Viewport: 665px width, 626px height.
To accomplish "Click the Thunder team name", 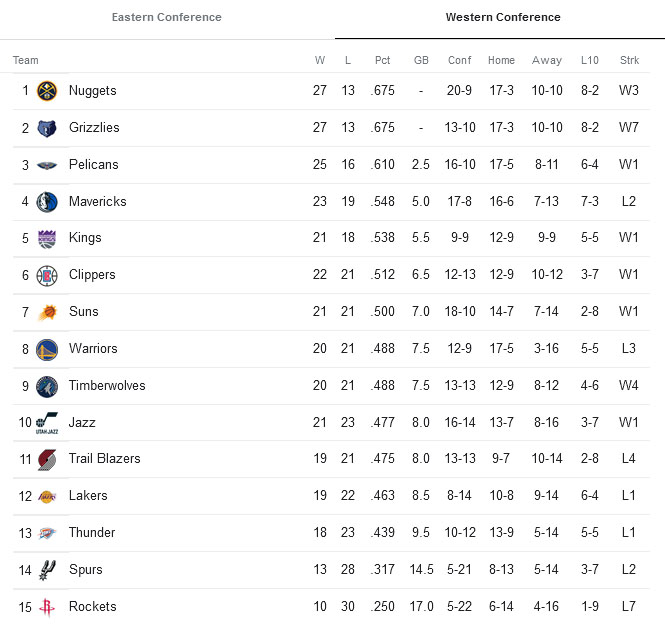I will coord(92,532).
